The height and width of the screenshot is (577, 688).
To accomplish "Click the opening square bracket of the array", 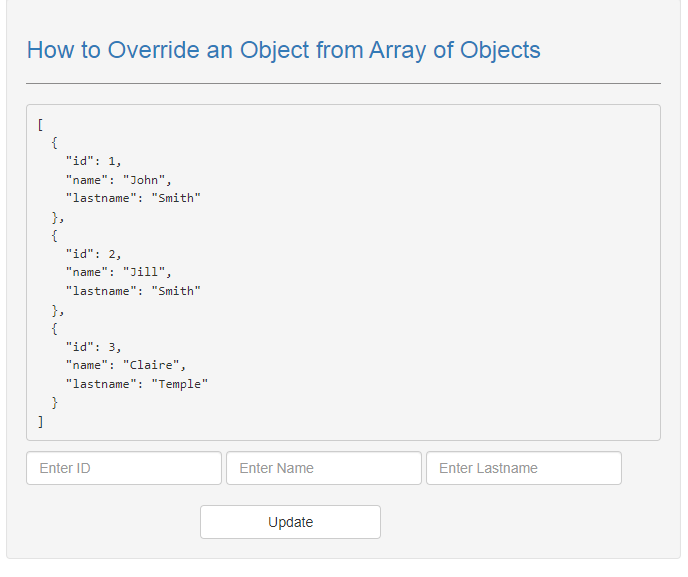I will point(40,125).
